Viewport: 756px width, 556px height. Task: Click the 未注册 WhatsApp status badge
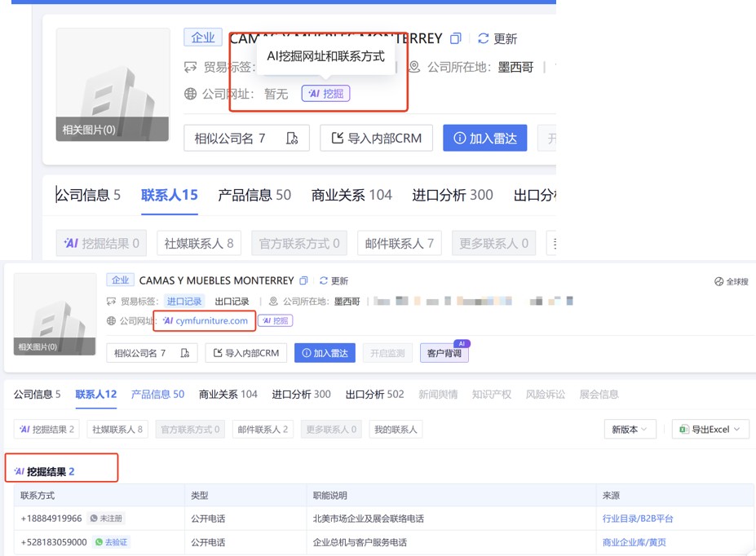[x=106, y=518]
